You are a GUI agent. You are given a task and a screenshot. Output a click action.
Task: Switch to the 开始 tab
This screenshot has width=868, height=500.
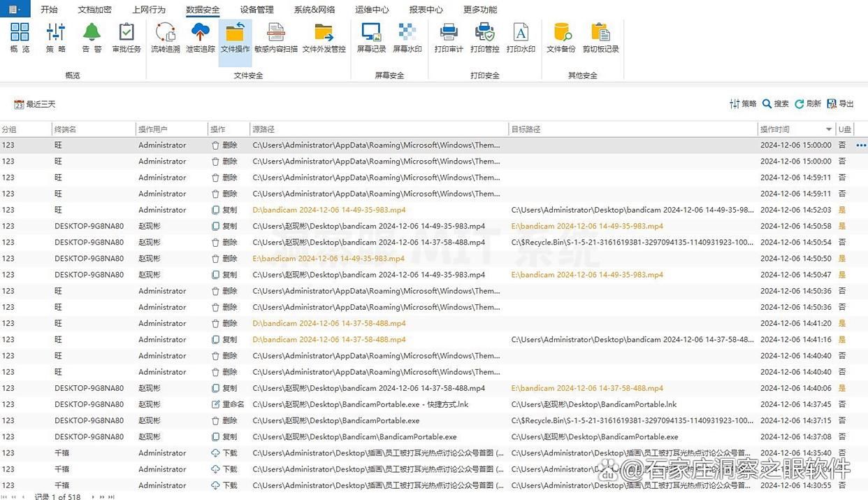(49, 10)
